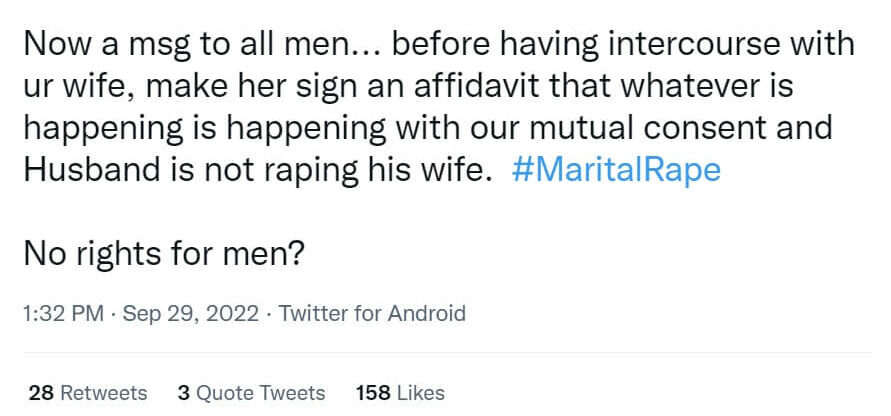Click the quote tweet count number 3
Screen dimensions: 891x416
[x=183, y=393]
